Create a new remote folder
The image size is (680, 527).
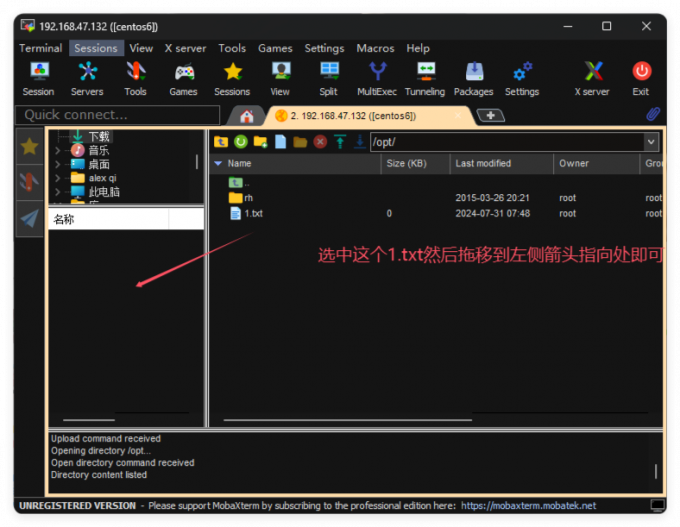(x=261, y=142)
